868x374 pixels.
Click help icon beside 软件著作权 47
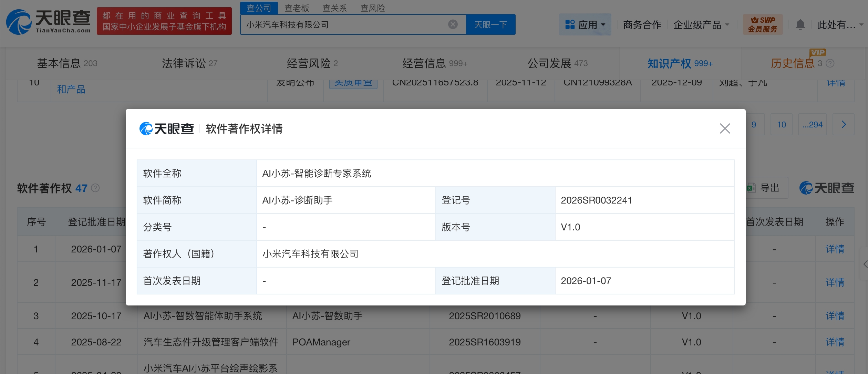click(x=95, y=188)
